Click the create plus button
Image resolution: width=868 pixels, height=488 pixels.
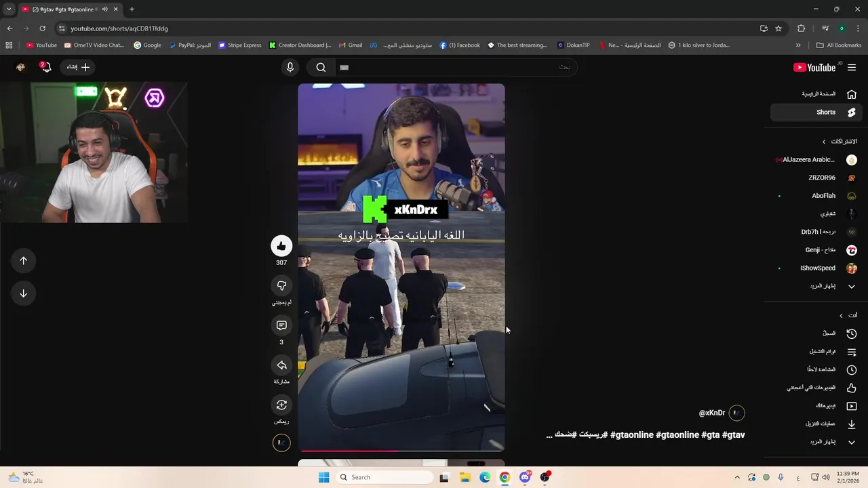[78, 67]
